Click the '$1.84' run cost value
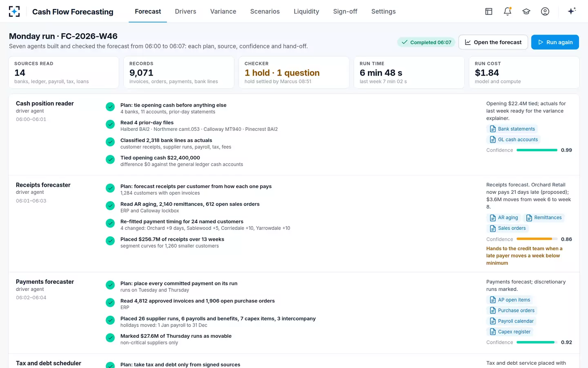 [x=487, y=73]
